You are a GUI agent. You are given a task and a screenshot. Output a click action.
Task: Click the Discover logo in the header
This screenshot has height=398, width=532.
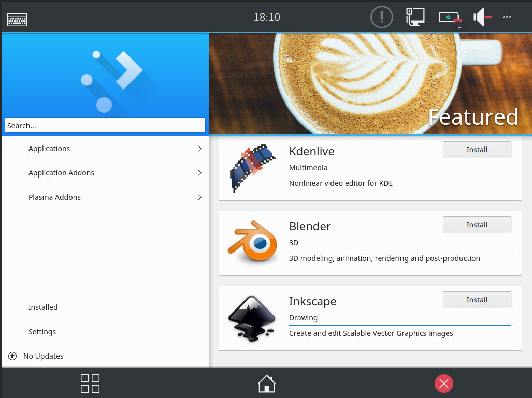click(111, 81)
